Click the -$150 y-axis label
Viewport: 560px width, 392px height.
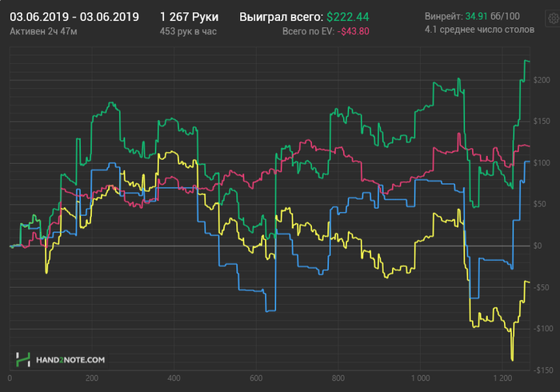(543, 370)
